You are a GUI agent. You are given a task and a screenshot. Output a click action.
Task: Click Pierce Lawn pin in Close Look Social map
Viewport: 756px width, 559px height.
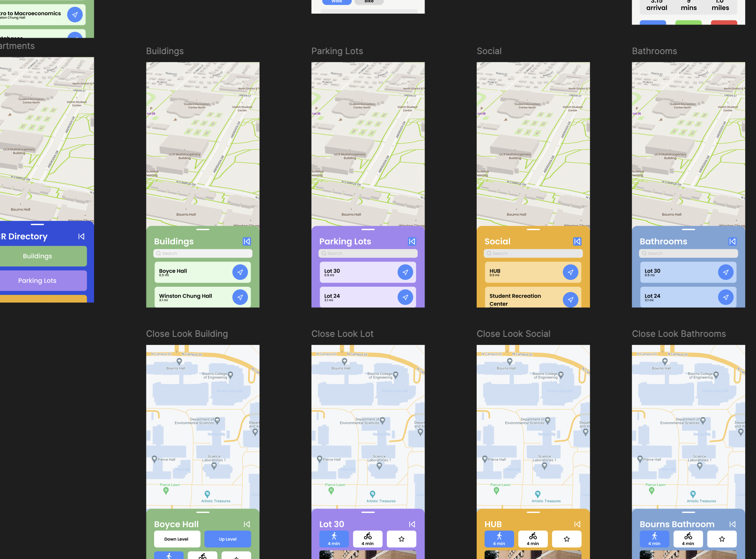(496, 490)
